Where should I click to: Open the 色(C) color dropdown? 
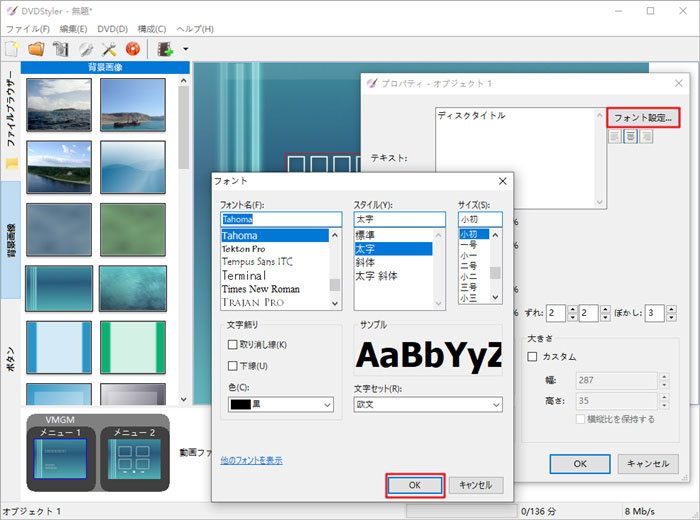coord(281,404)
